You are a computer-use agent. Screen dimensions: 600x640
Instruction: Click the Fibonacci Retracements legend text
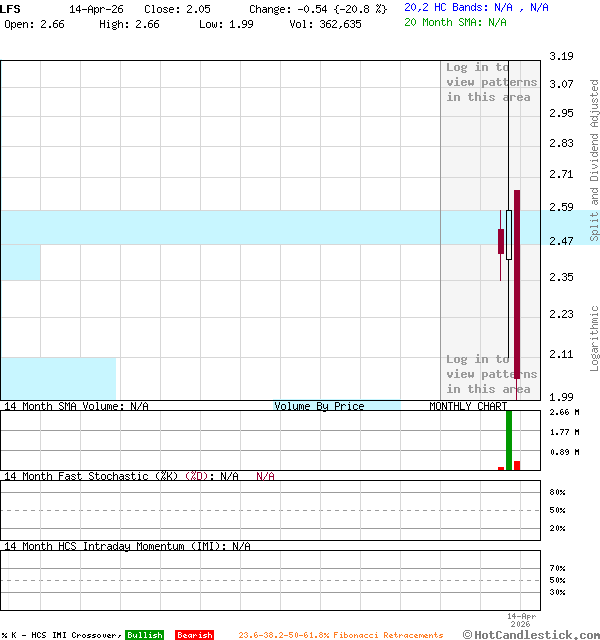340,635
